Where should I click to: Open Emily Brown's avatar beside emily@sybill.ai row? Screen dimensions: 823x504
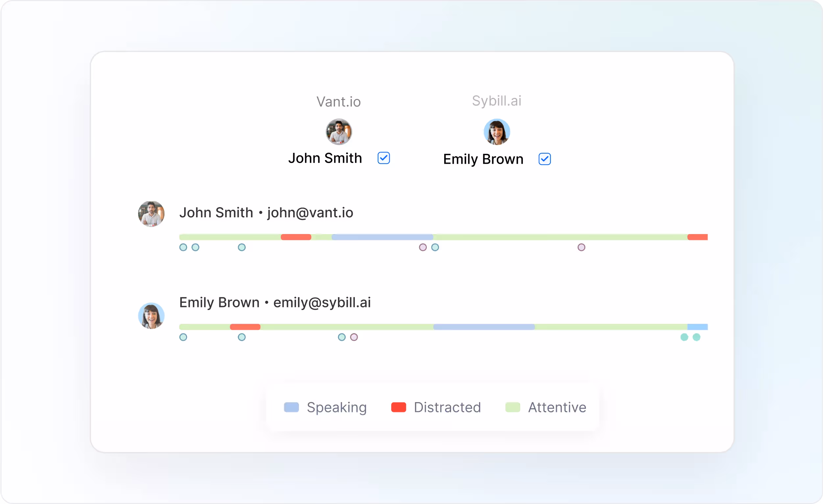[x=151, y=316]
